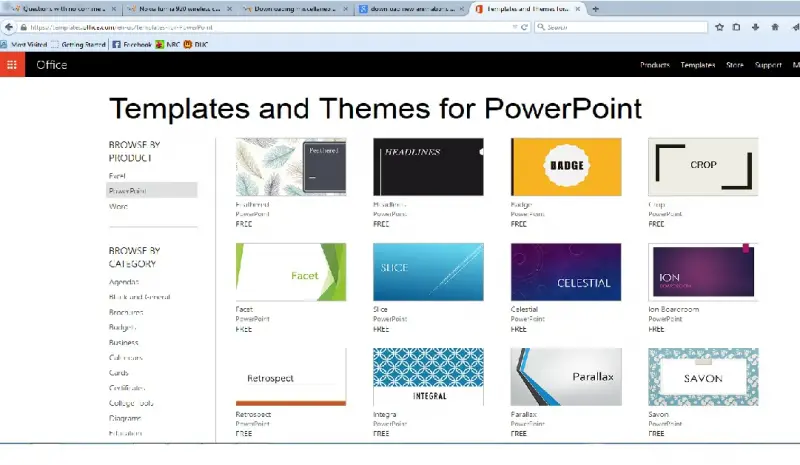The width and height of the screenshot is (800, 465).
Task: Select PowerPoint in Browse by Product
Action: click(152, 190)
